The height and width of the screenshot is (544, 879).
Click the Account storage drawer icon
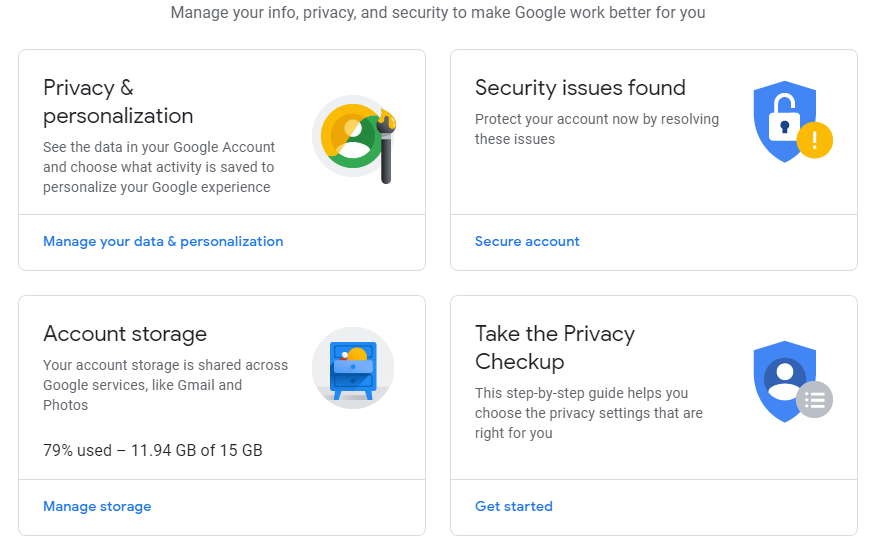click(353, 368)
